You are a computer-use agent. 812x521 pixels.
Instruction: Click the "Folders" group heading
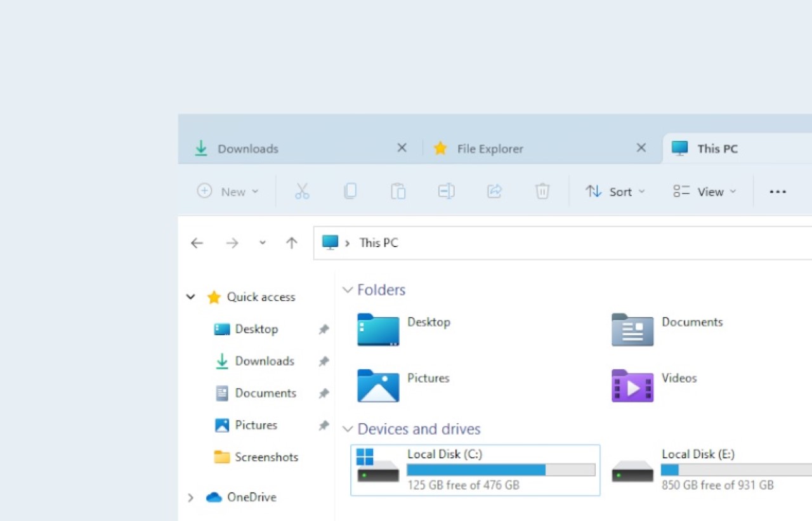click(x=381, y=290)
